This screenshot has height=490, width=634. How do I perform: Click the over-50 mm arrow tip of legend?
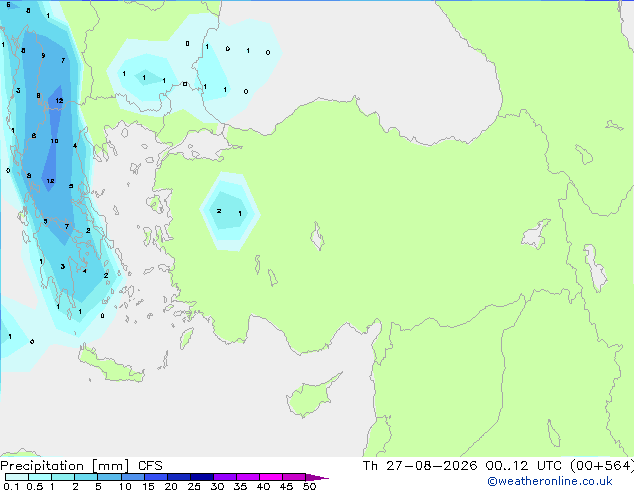point(317,478)
